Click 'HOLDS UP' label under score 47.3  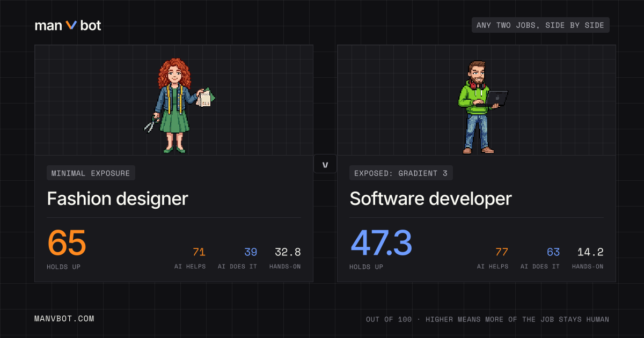click(x=367, y=267)
